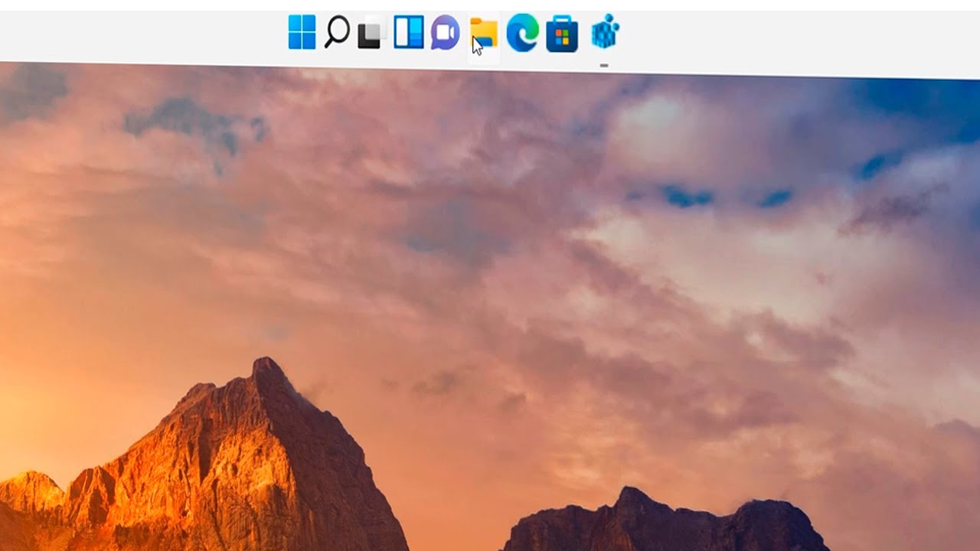Launch Teams Chat from taskbar
Image resolution: width=980 pixels, height=551 pixels.
tap(445, 32)
